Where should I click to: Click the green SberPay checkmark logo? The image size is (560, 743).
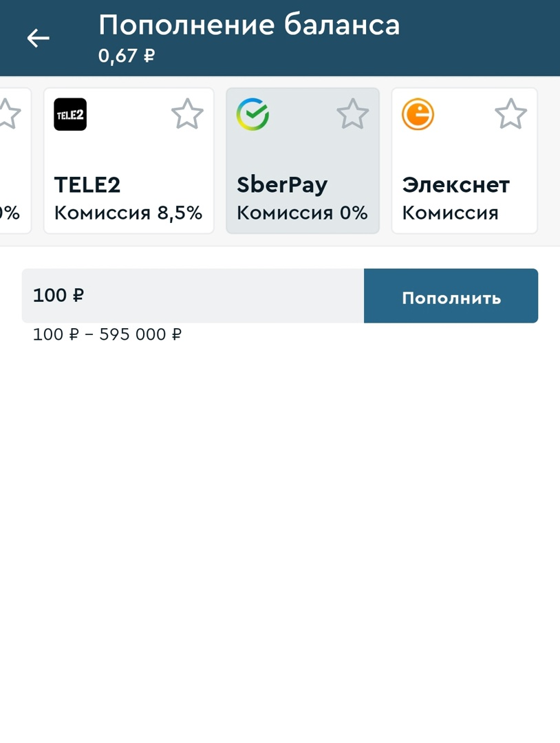click(252, 114)
